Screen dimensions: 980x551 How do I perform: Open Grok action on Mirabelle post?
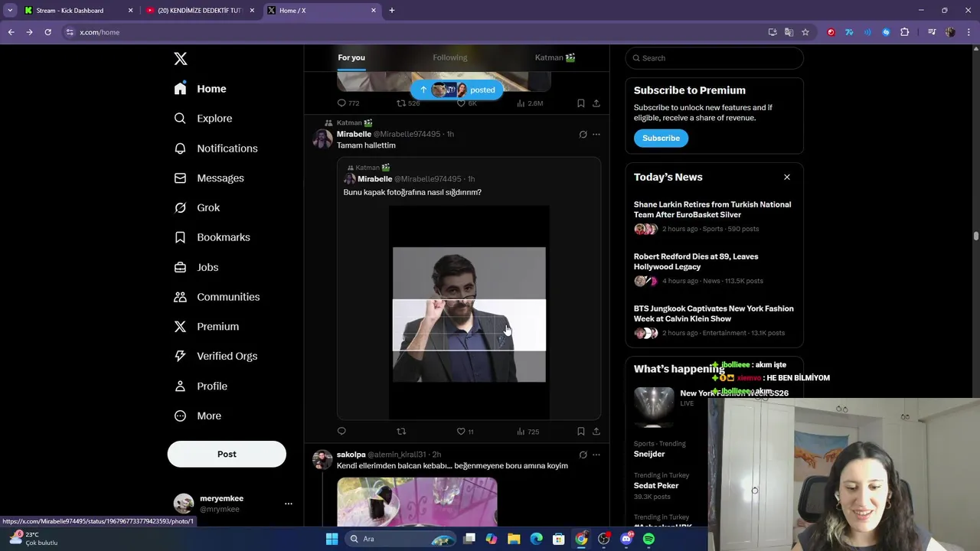pyautogui.click(x=583, y=135)
